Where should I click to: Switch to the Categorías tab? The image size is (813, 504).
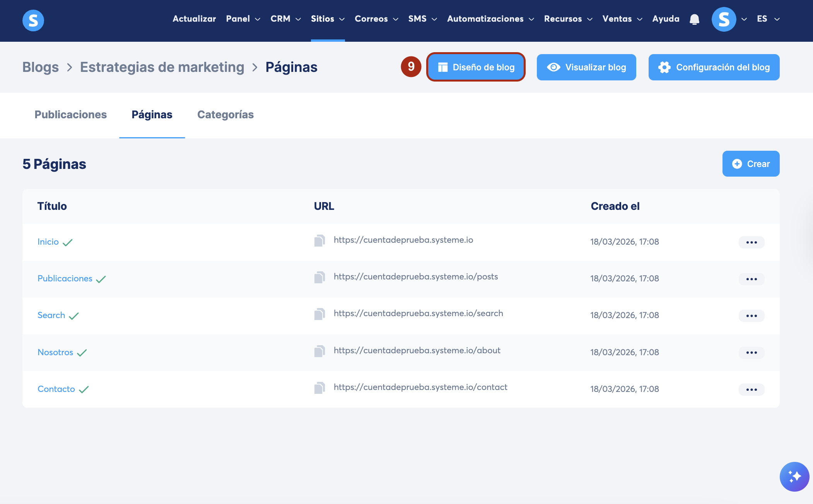tap(225, 115)
